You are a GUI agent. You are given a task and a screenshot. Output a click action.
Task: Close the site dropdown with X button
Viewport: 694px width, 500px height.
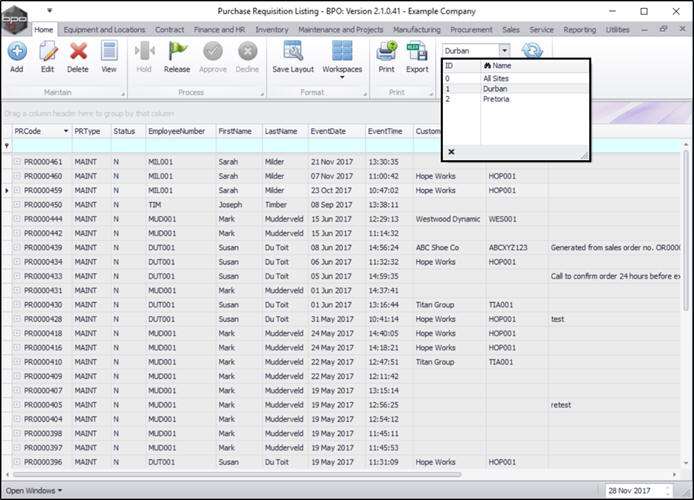pos(451,152)
